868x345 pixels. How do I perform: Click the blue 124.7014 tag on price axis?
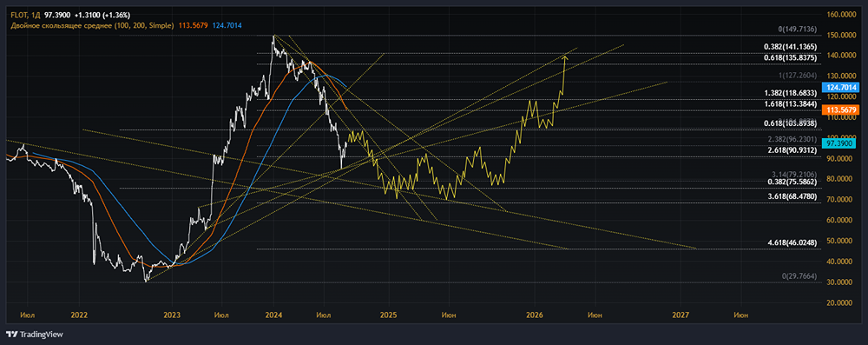click(x=842, y=87)
